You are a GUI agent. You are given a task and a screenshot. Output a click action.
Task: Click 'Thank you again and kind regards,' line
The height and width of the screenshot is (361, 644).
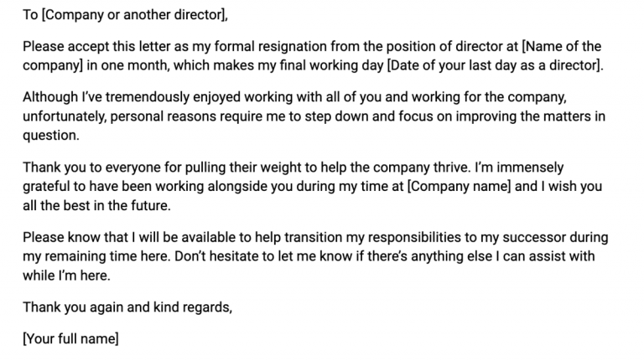pyautogui.click(x=127, y=307)
